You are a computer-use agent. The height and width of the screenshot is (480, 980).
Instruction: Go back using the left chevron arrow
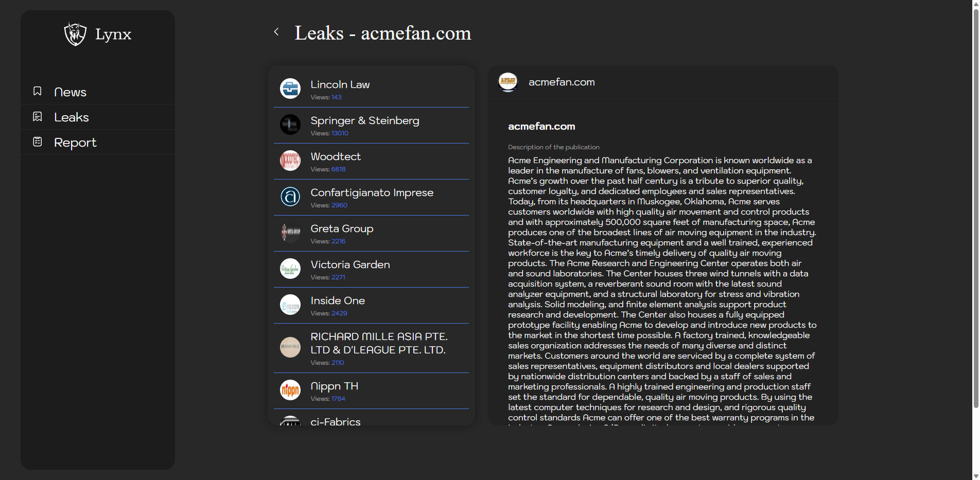click(x=276, y=32)
